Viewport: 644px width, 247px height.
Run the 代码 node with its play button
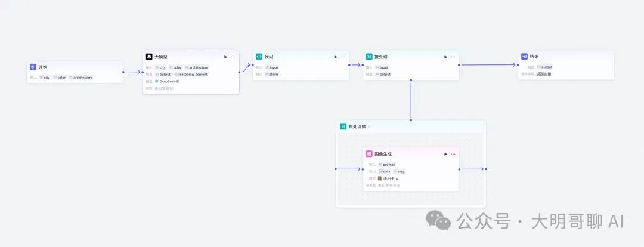(335, 57)
